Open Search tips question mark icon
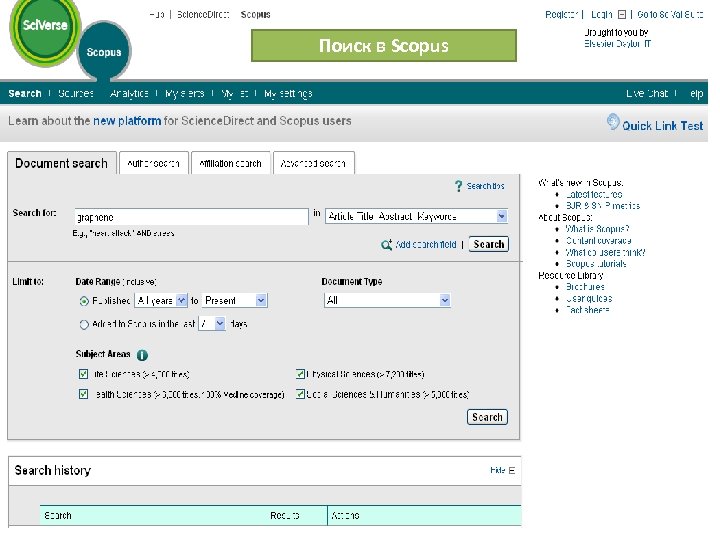 tap(458, 186)
